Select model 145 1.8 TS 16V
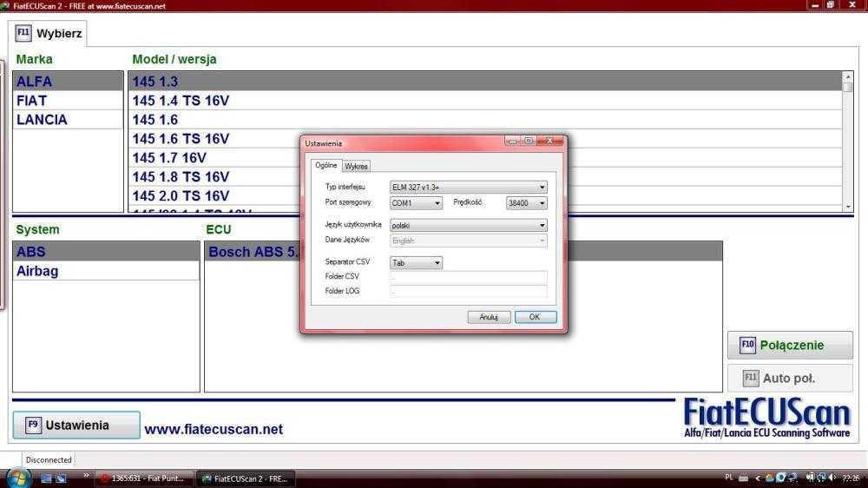868x488 pixels. click(x=214, y=176)
